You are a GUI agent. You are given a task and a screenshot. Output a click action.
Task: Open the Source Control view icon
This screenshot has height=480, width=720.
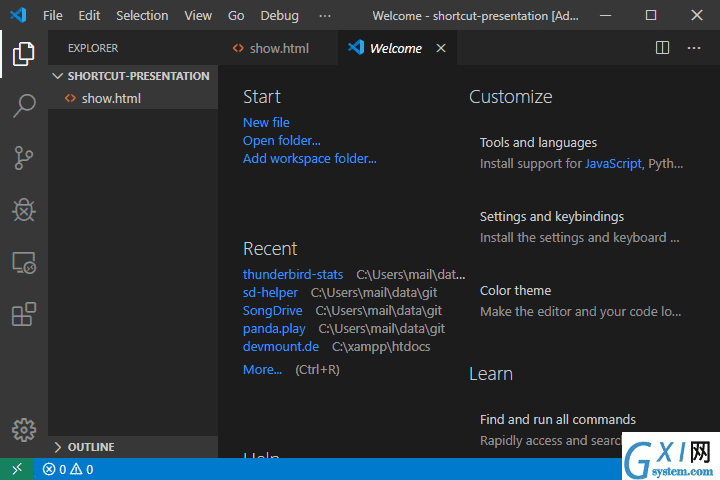[23, 158]
